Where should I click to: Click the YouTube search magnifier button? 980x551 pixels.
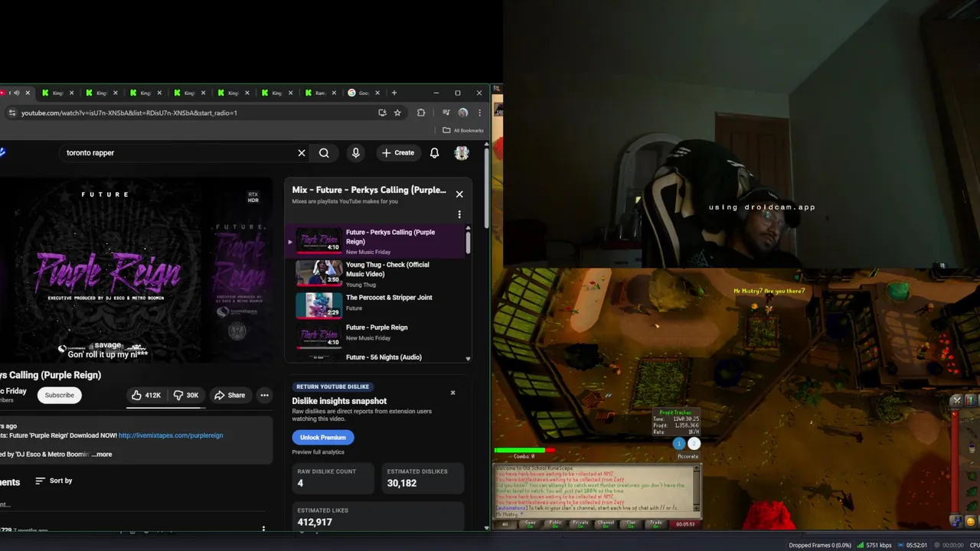pos(324,153)
